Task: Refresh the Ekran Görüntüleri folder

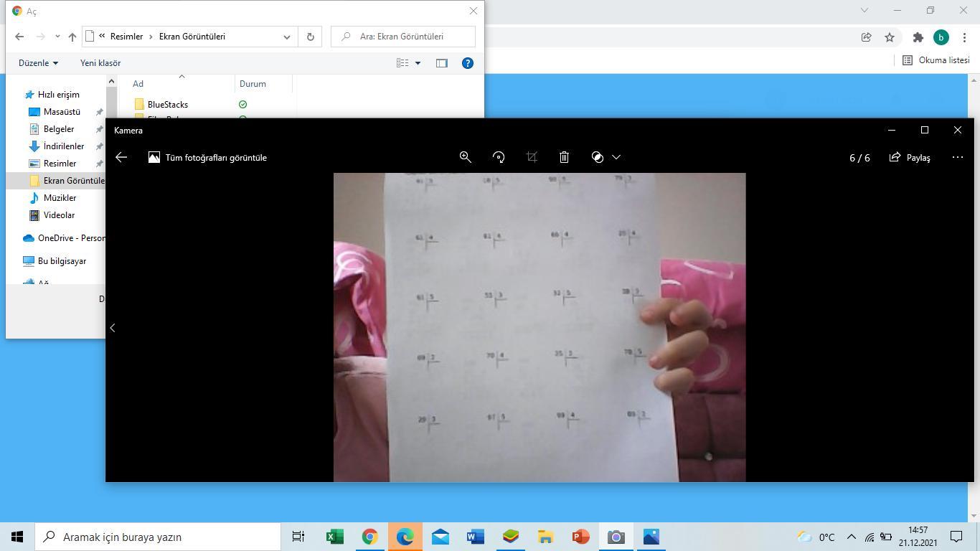Action: (x=311, y=37)
